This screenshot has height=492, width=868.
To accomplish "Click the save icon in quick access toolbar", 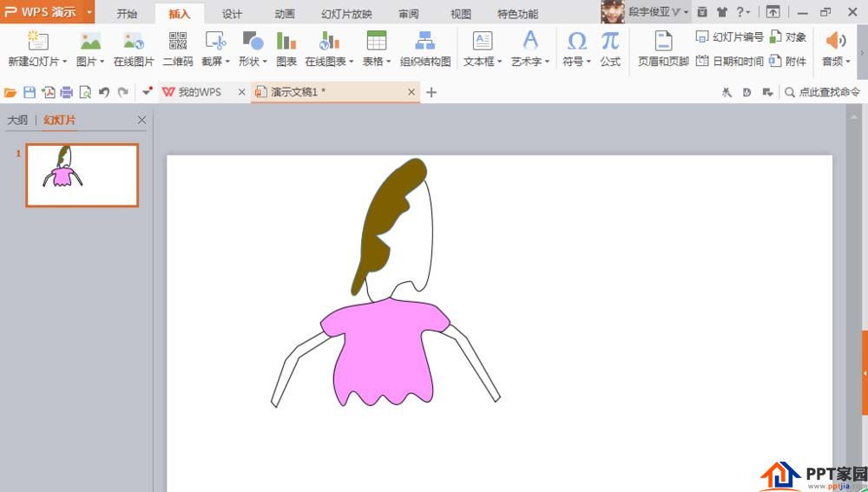I will tap(30, 92).
